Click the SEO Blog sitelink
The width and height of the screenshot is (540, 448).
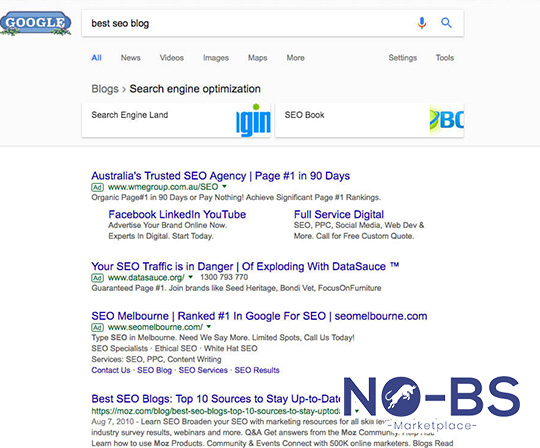click(x=154, y=370)
